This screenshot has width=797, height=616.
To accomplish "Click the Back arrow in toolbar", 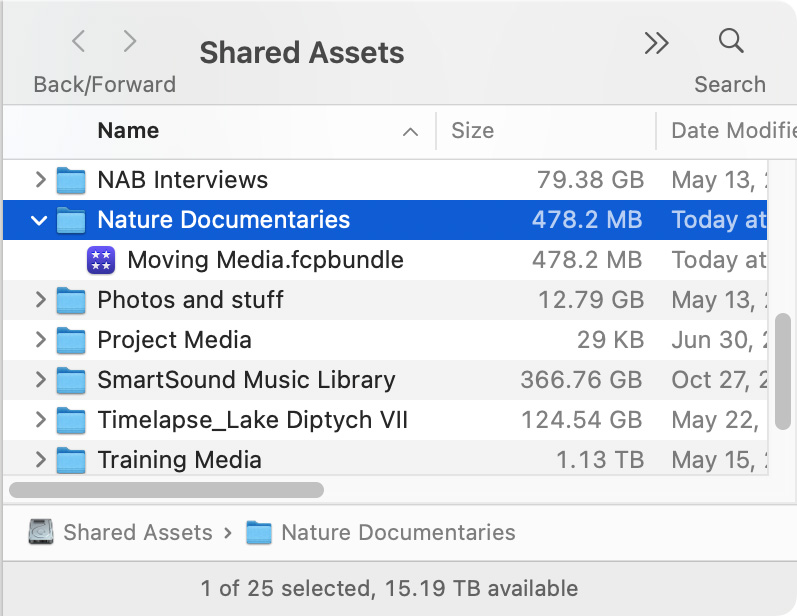I will click(x=79, y=41).
